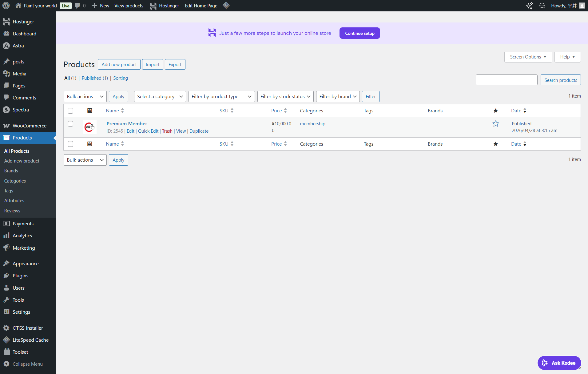The width and height of the screenshot is (588, 374).
Task: Click the search magnifier icon in admin bar
Action: (542, 6)
